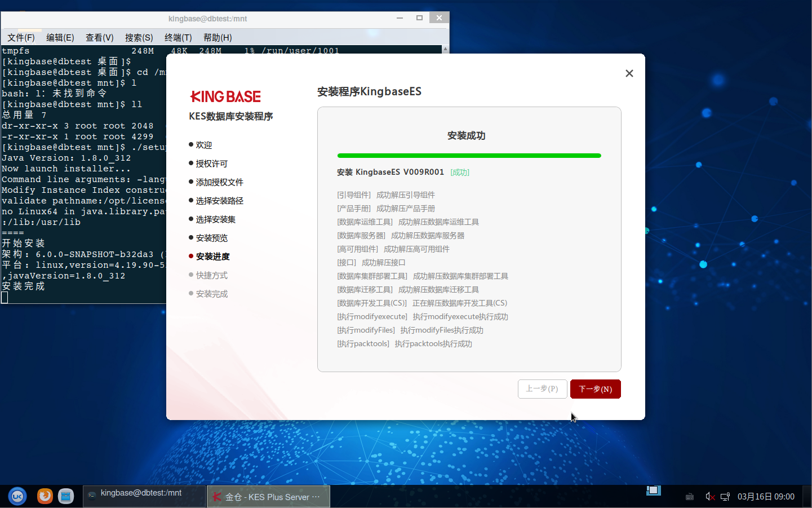Click the show desktop tray icon

click(x=654, y=491)
